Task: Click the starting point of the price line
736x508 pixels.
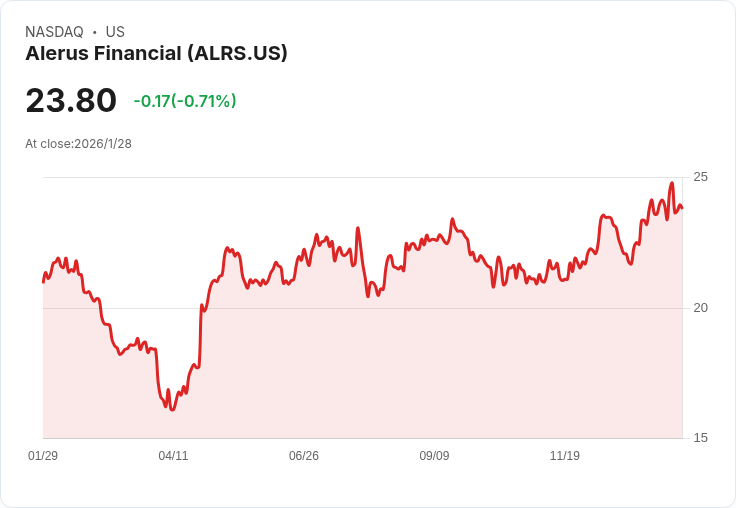Action: point(43,282)
